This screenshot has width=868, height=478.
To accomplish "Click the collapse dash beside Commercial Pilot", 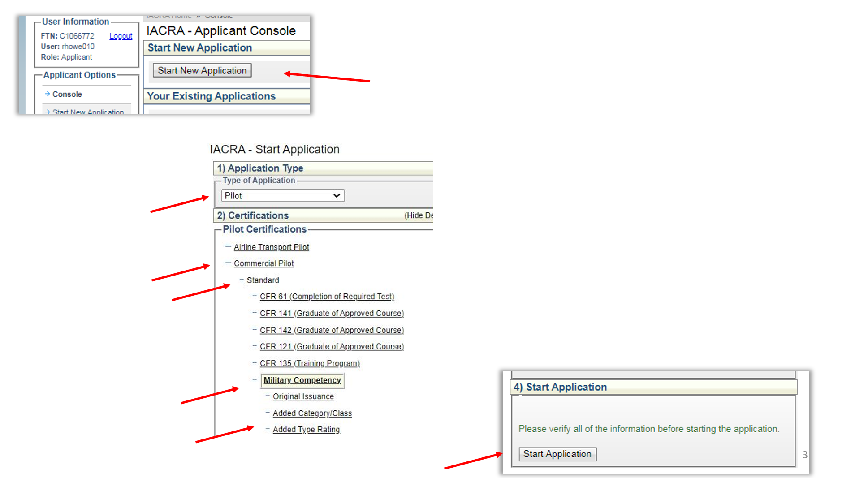I will [228, 263].
